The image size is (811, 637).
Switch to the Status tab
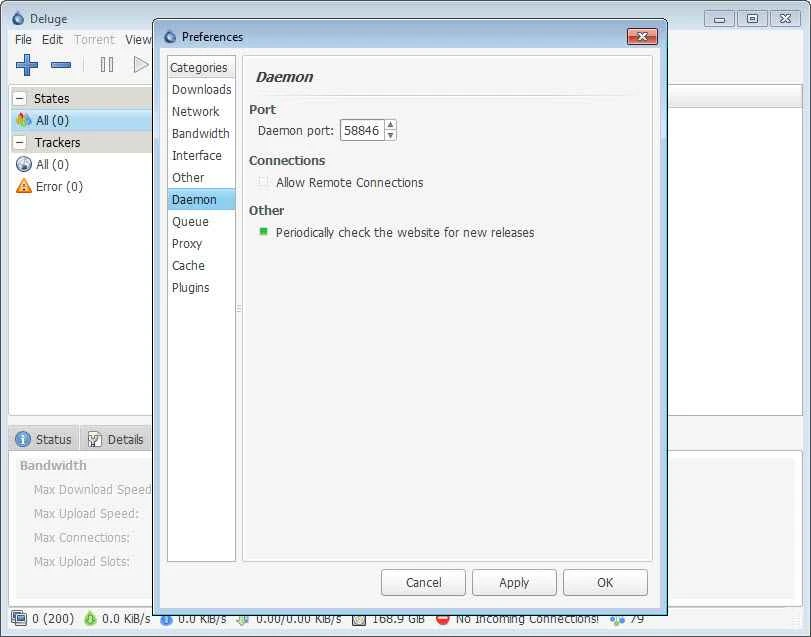44,439
